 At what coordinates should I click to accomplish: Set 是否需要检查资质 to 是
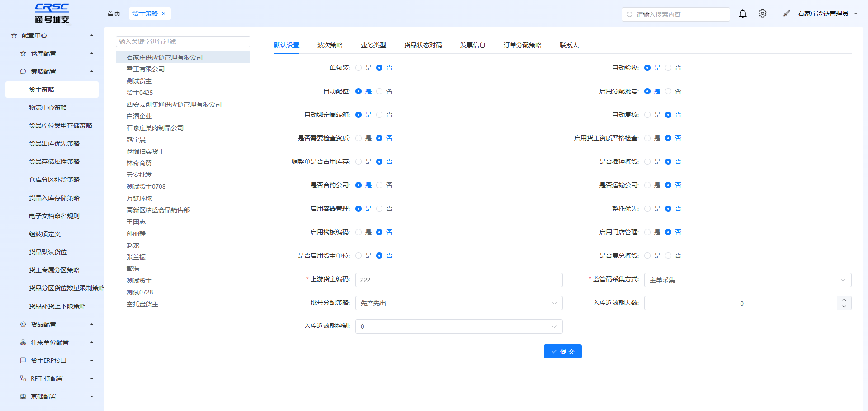(x=359, y=138)
